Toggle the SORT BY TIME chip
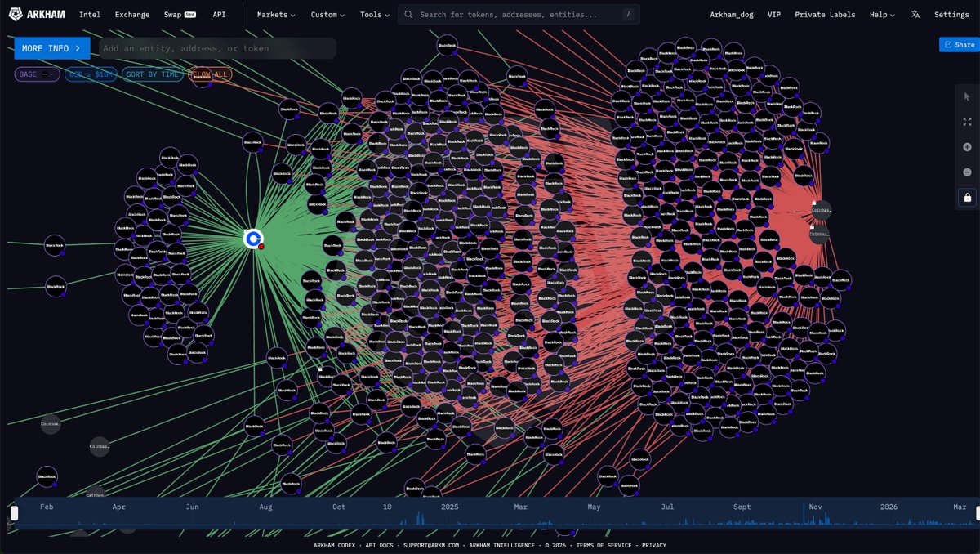Screen dimensions: 980x554 click(x=153, y=74)
